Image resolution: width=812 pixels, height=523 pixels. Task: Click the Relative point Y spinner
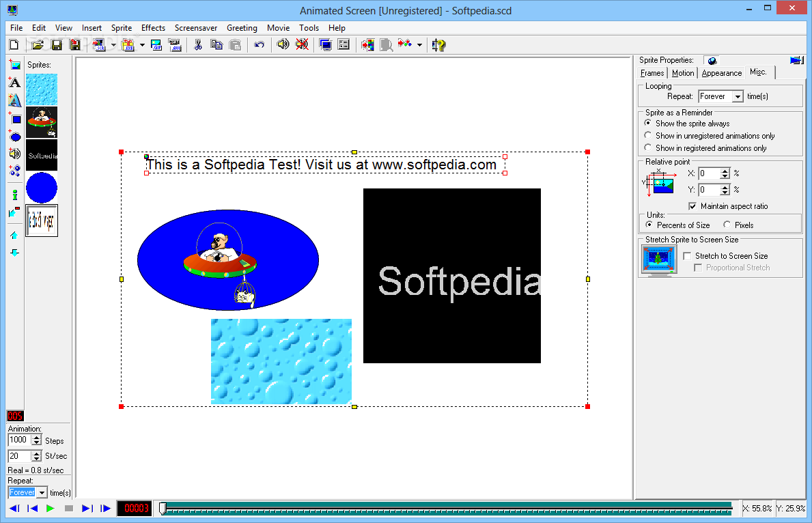tap(725, 190)
